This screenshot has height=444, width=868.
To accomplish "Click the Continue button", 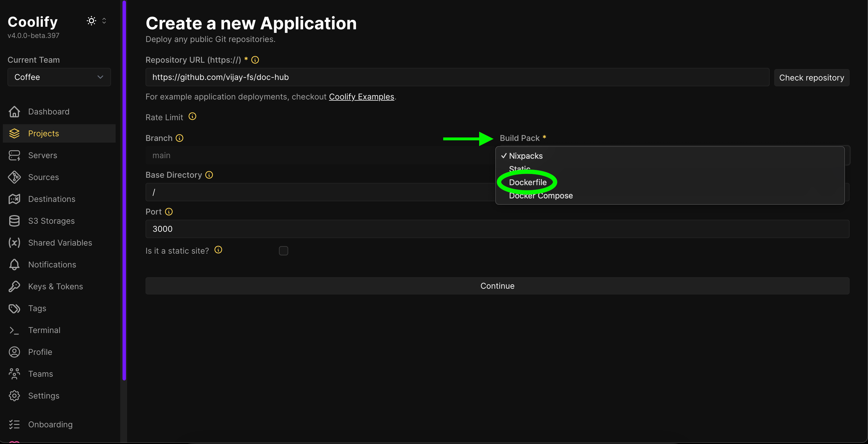I will (497, 286).
